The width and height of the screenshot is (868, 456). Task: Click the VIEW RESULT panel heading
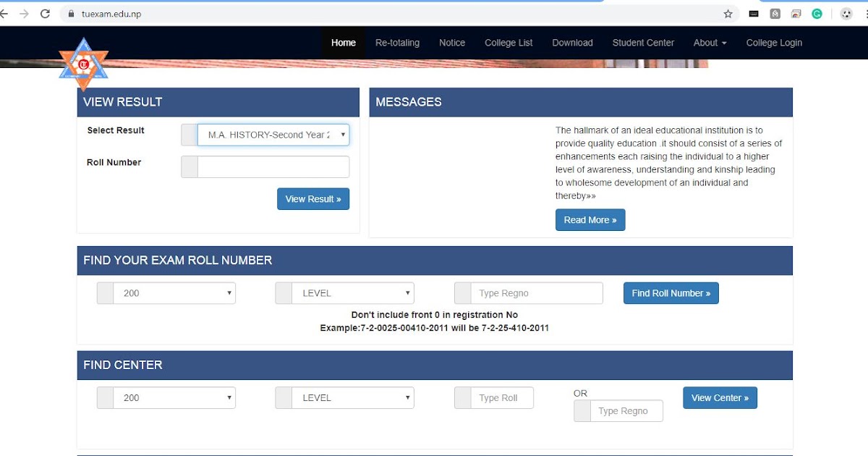123,102
